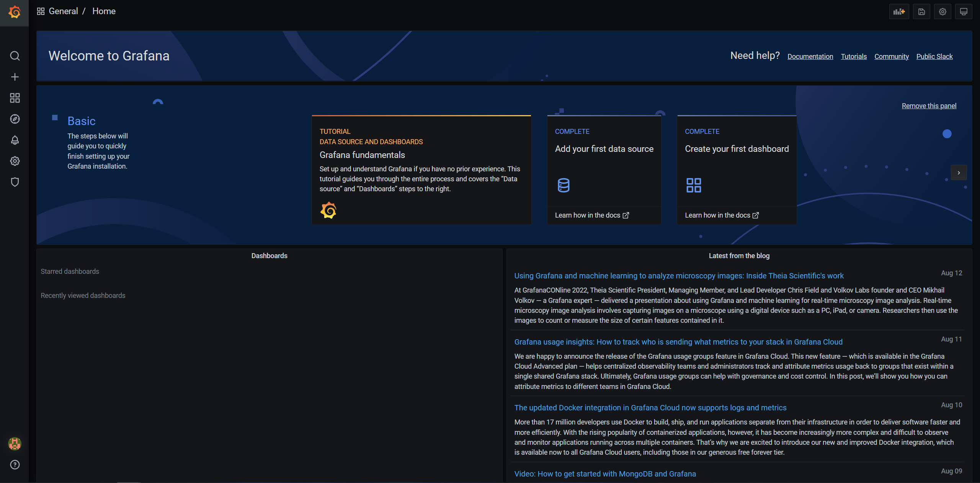The height and width of the screenshot is (483, 980).
Task: Click the Remove this panel link
Action: click(929, 106)
